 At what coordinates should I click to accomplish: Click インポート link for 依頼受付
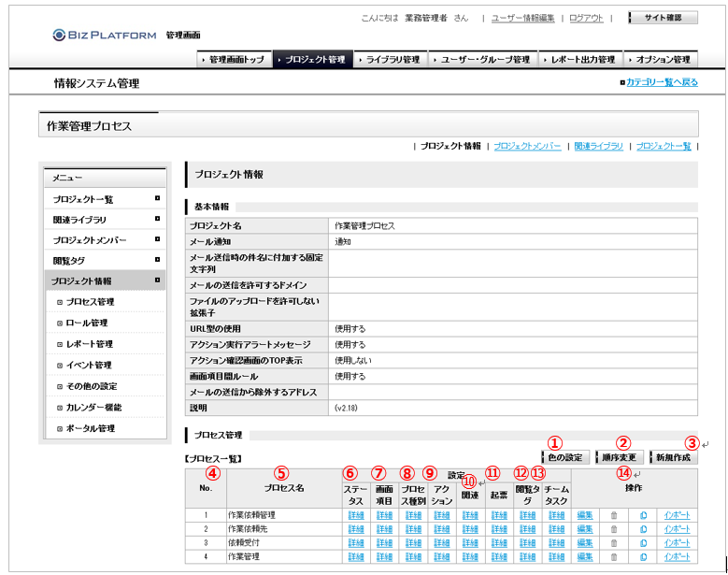(x=677, y=542)
